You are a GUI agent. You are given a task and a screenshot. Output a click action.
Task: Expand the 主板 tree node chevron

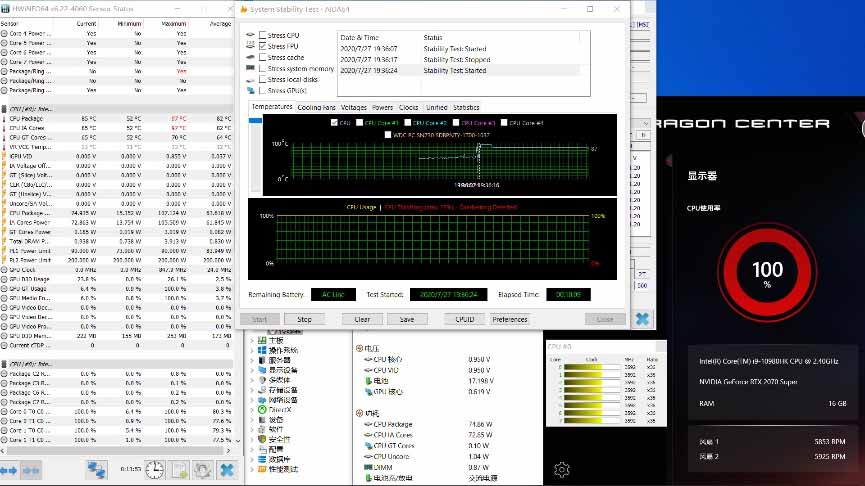[253, 340]
